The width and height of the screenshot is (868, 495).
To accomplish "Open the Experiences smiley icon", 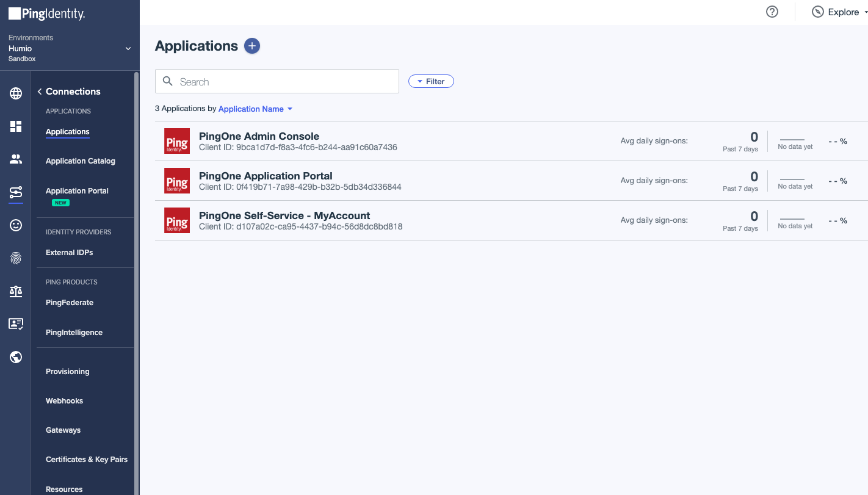I will tap(15, 225).
